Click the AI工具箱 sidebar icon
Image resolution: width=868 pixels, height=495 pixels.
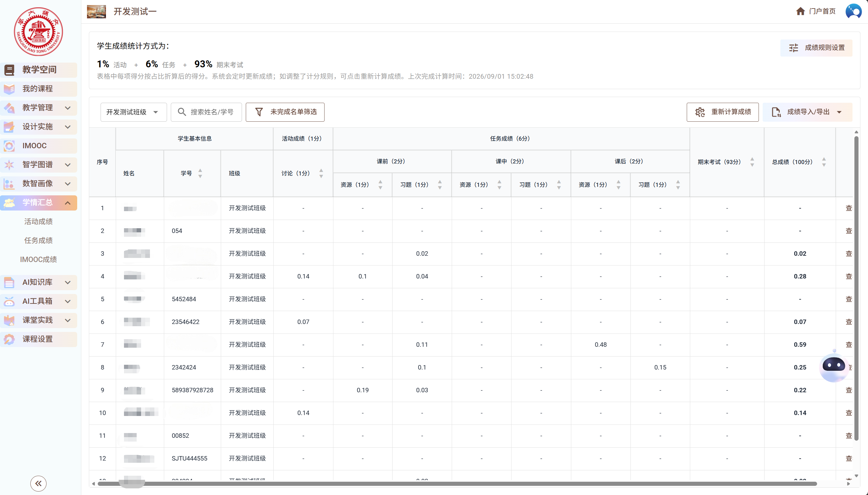click(9, 301)
